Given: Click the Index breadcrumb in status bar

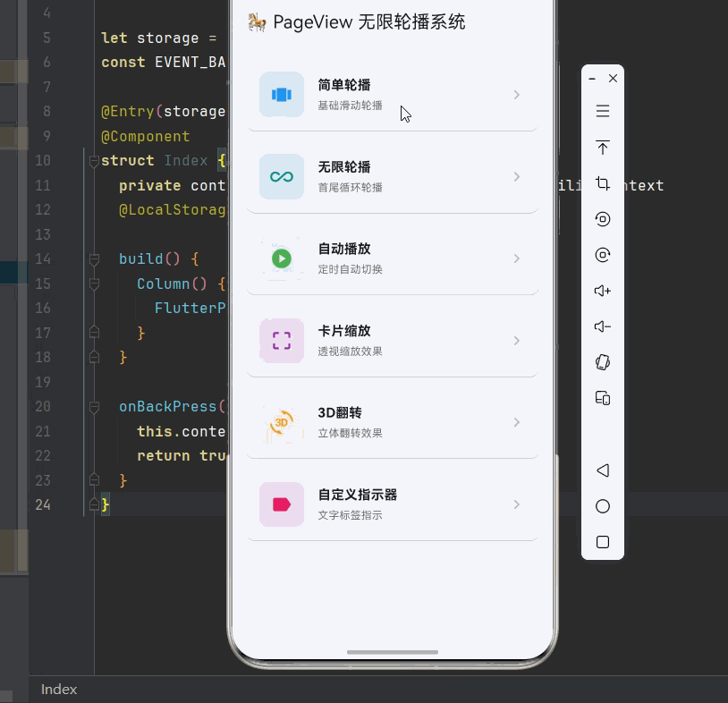Looking at the screenshot, I should 57,689.
